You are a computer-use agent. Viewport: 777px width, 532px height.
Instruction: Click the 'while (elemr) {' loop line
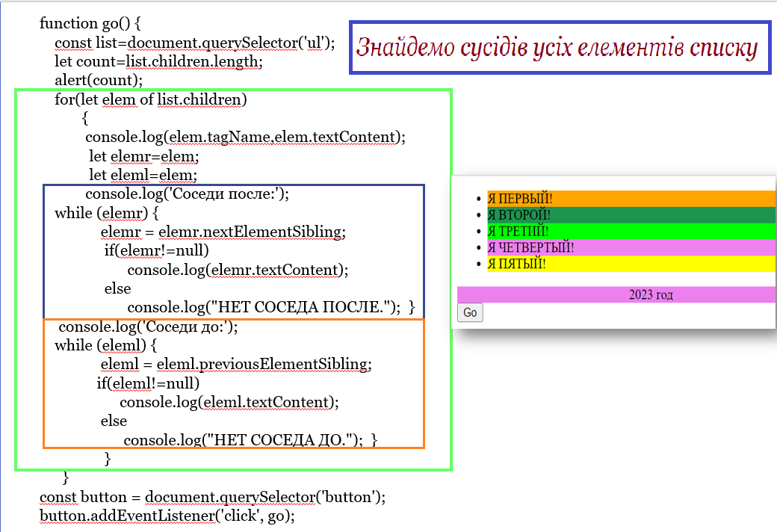(x=107, y=213)
